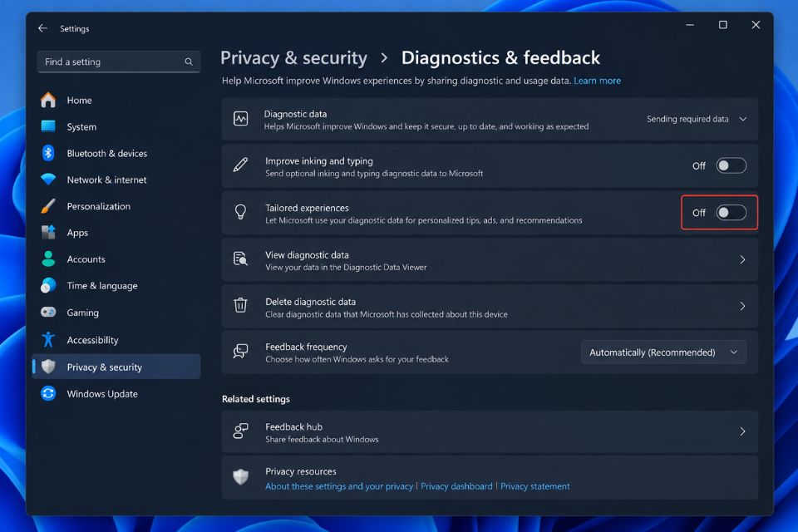798x532 pixels.
Task: Click the Network wifi icon
Action: (x=48, y=180)
